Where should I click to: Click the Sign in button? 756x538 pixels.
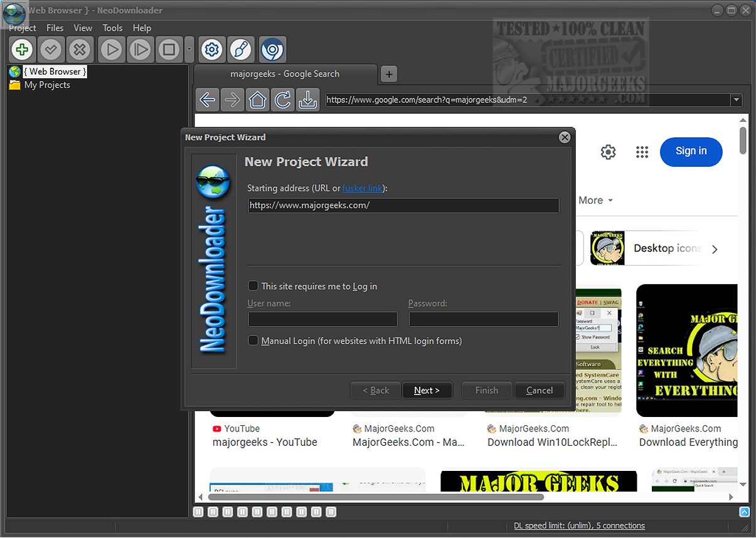(x=691, y=151)
